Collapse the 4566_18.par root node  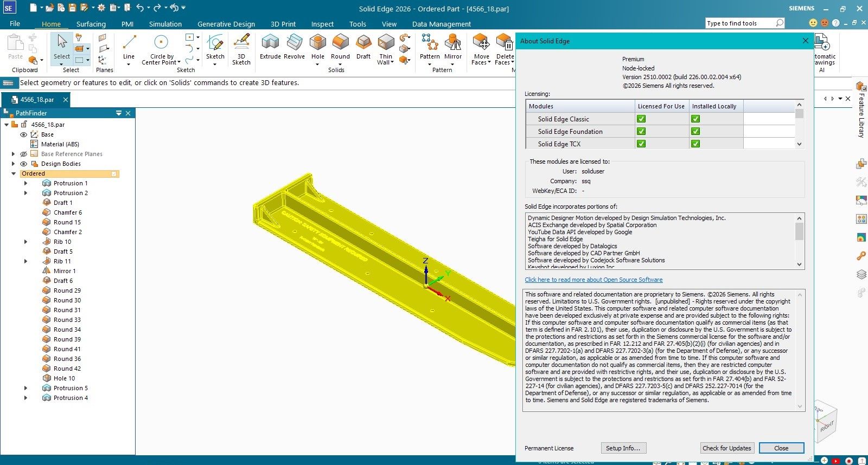coord(7,125)
